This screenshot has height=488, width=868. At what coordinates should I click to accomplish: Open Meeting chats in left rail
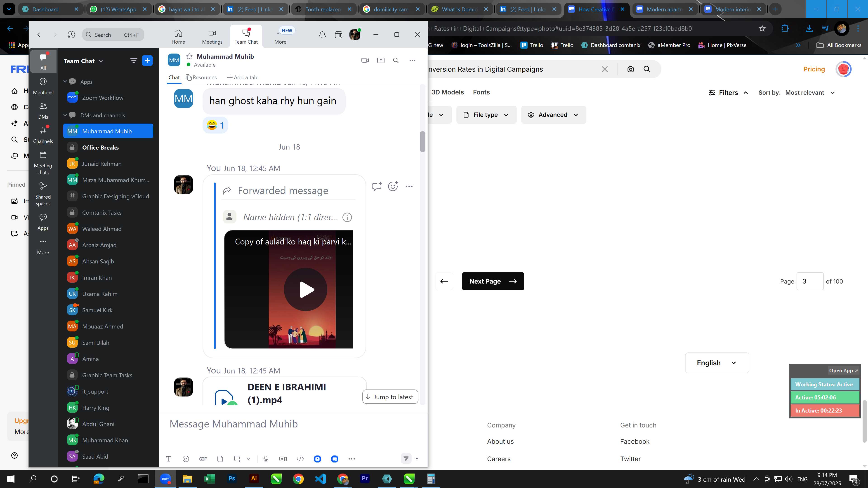[x=43, y=163]
